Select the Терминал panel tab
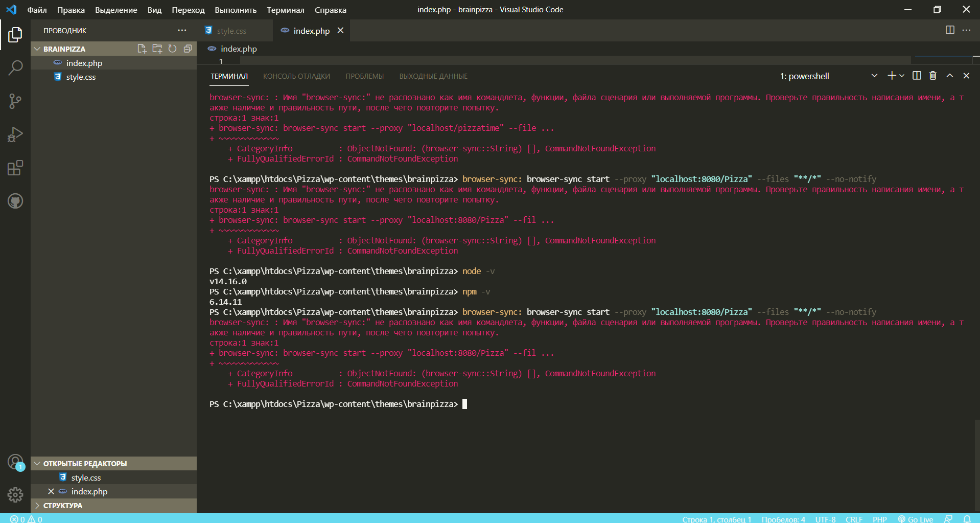The height and width of the screenshot is (523, 980). (229, 76)
